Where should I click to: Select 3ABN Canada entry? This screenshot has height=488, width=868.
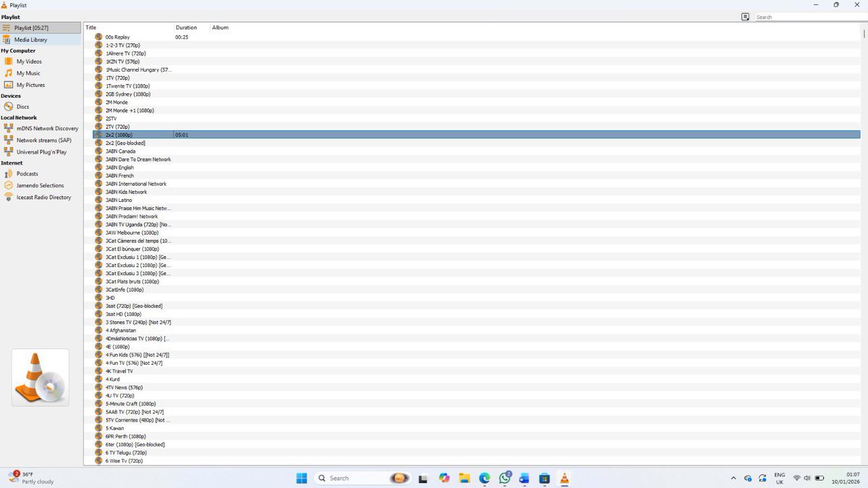point(121,151)
